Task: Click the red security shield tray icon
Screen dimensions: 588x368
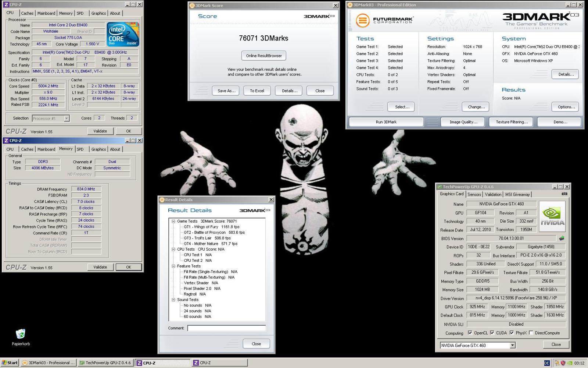Action: (563, 363)
